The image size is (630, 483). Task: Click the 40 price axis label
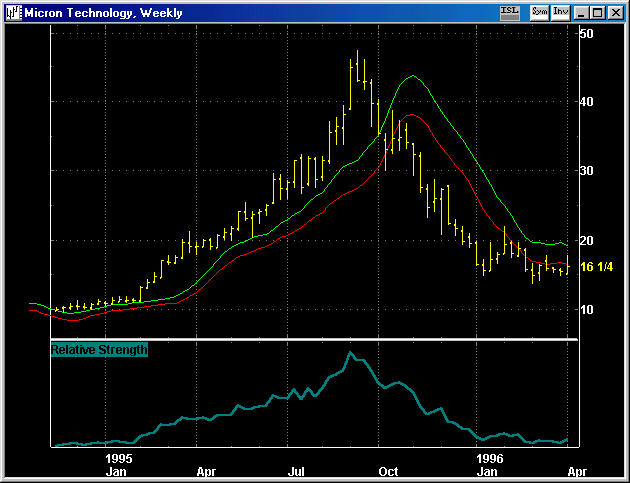586,102
